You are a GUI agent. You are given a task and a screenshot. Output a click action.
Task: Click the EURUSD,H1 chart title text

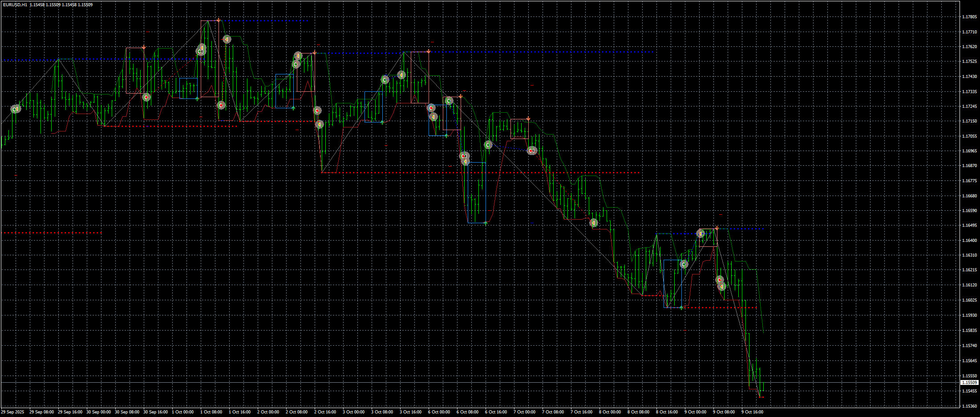pos(15,4)
